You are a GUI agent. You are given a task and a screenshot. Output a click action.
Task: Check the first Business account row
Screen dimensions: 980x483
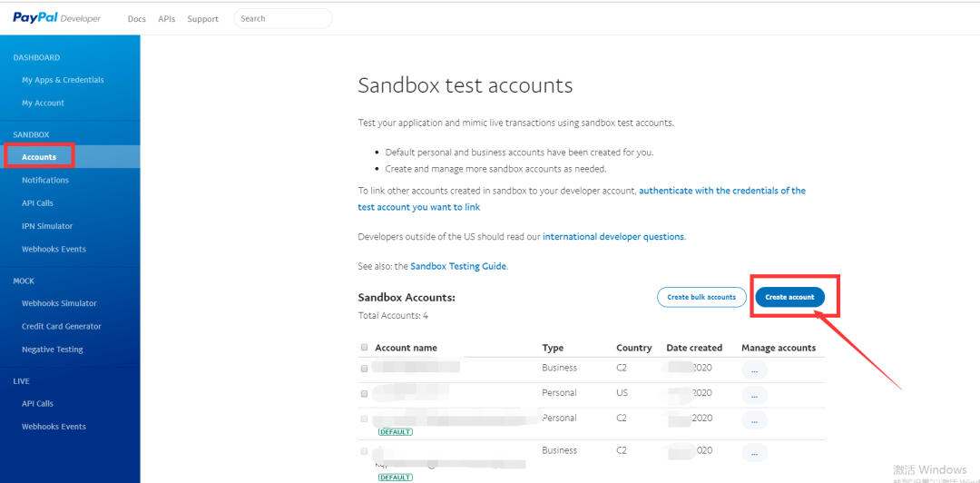tap(365, 369)
